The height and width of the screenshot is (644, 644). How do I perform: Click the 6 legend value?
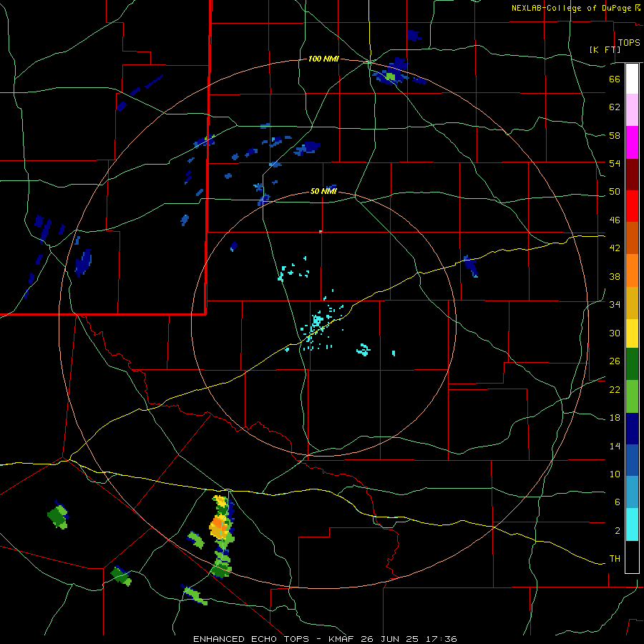[618, 502]
